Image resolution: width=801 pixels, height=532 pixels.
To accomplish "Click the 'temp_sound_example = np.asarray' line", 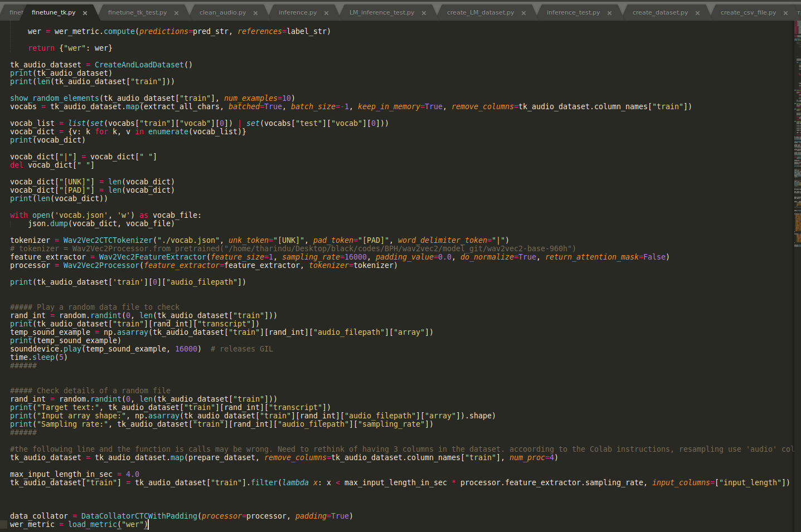I will point(221,333).
